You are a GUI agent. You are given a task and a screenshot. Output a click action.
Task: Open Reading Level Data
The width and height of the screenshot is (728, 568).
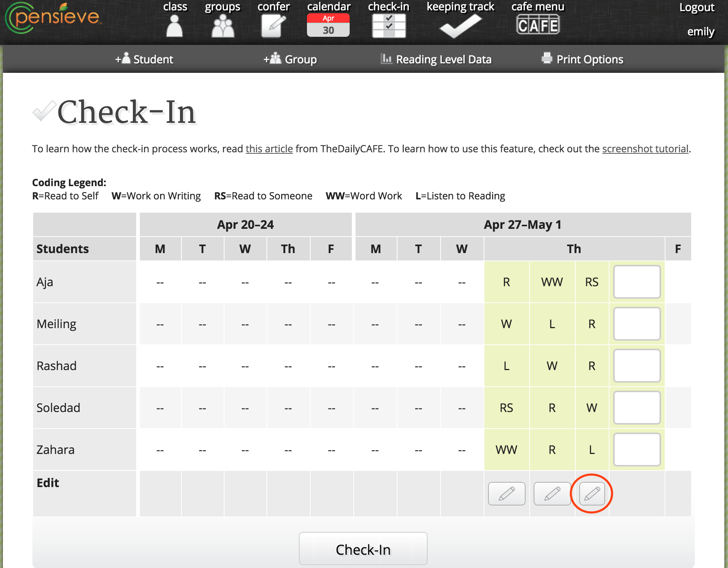pyautogui.click(x=436, y=59)
